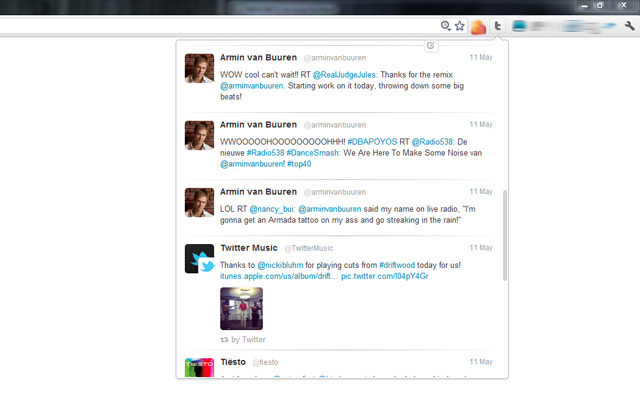Click the @arminvanbuuren mention in nancy_bui tweet
Viewport: 640px width, 400px height.
pos(330,209)
